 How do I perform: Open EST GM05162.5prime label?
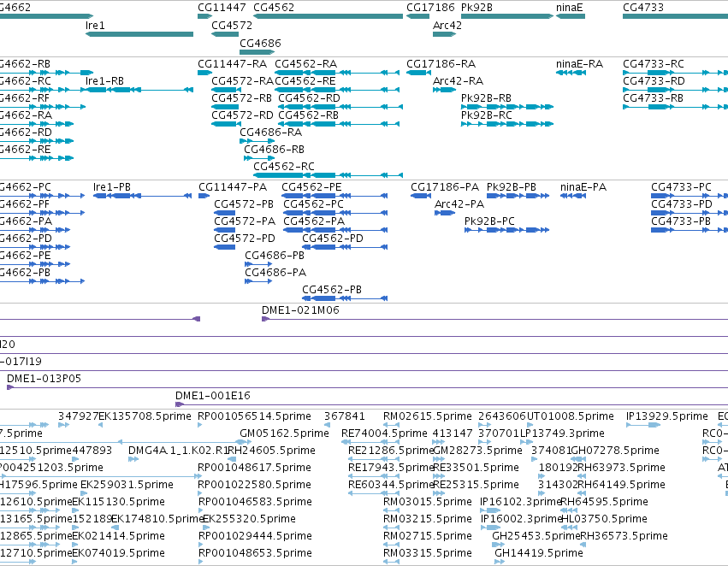point(284,433)
